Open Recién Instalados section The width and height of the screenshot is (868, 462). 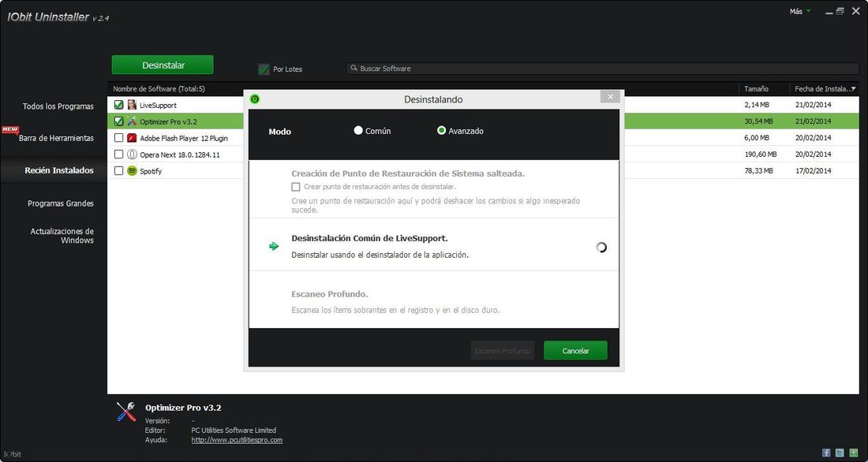point(59,170)
